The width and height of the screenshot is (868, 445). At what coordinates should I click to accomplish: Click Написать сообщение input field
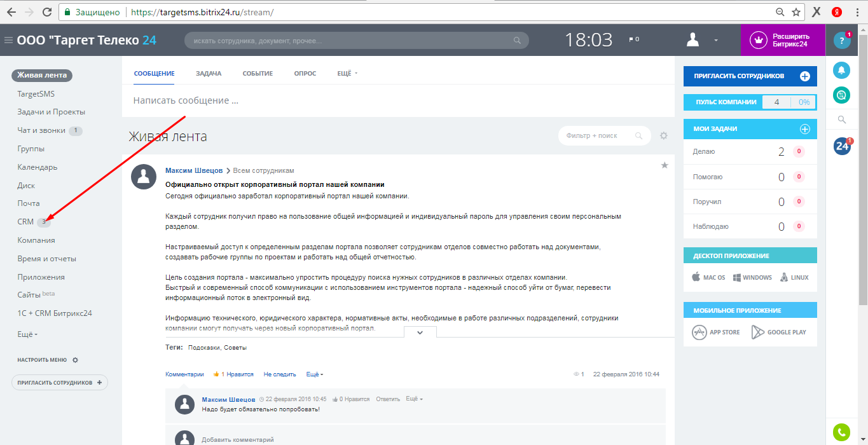(398, 100)
